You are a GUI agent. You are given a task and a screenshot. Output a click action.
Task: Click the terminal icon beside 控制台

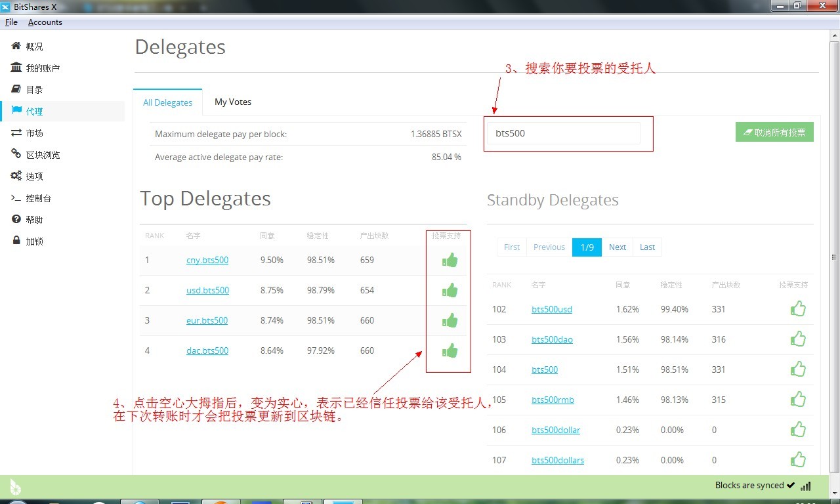16,198
